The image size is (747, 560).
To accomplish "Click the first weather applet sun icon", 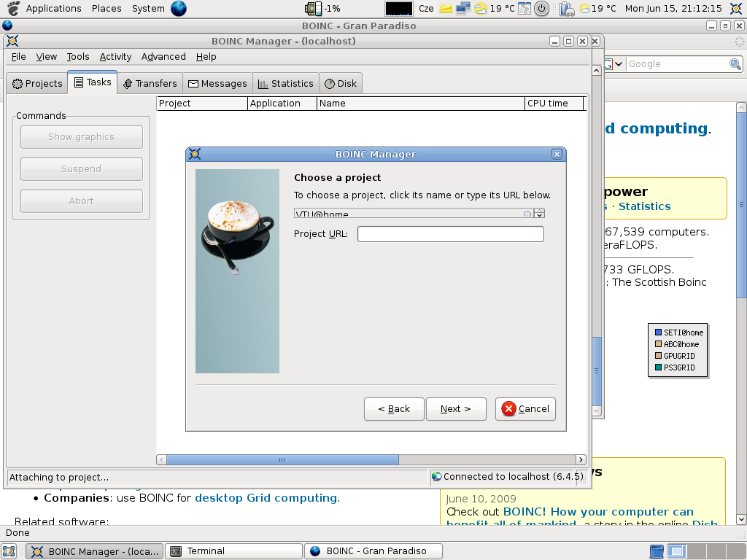I will pos(481,9).
